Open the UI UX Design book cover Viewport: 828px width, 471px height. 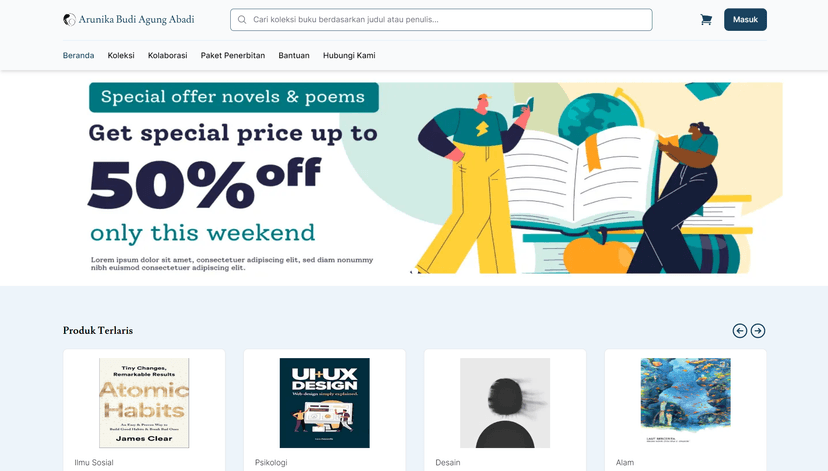click(x=325, y=403)
